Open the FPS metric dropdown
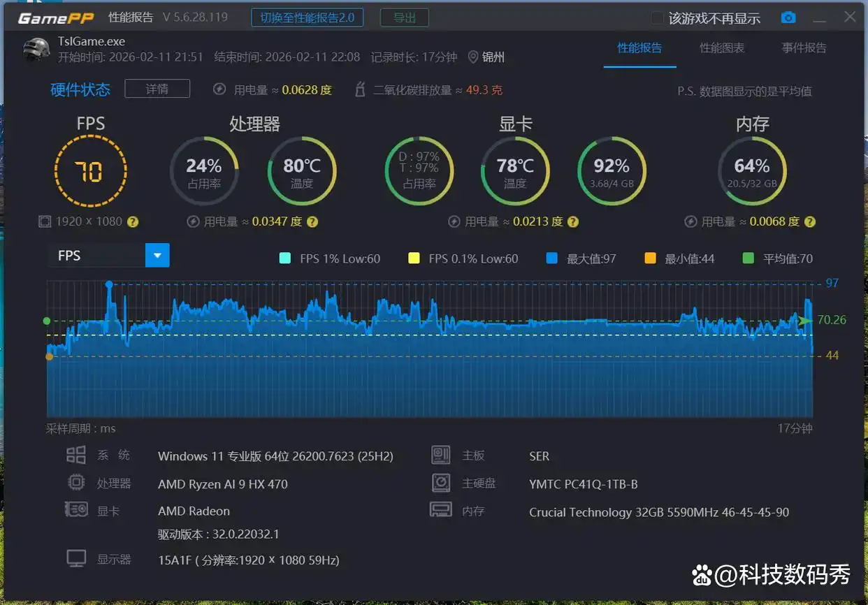Screen dimensions: 868x605 click(x=157, y=255)
